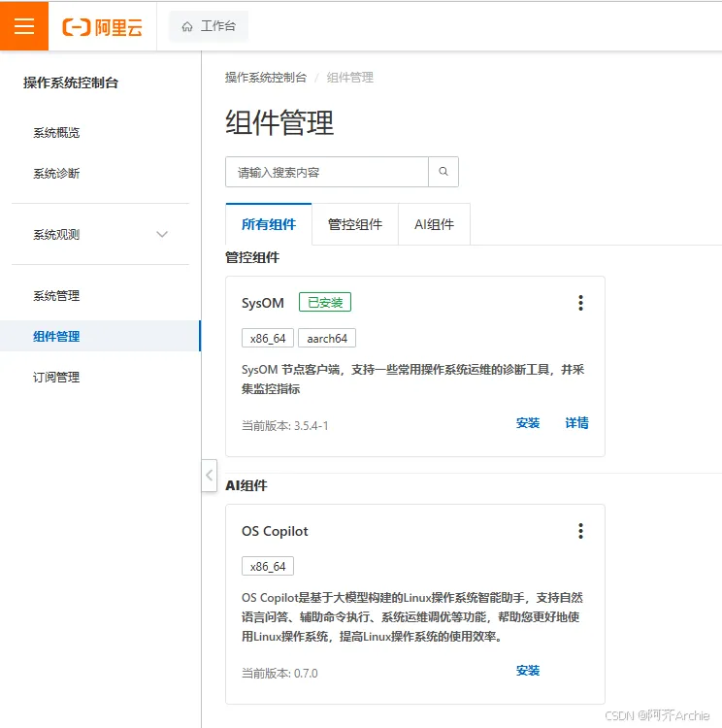This screenshot has width=722, height=728.
Task: Switch to the 管控组件 tab
Action: (x=355, y=224)
